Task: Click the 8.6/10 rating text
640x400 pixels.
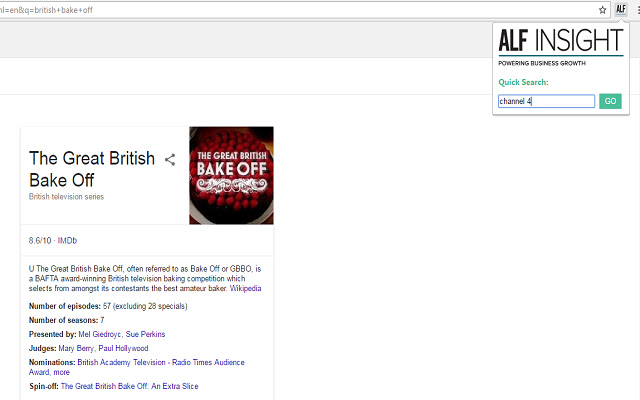Action: click(x=40, y=240)
